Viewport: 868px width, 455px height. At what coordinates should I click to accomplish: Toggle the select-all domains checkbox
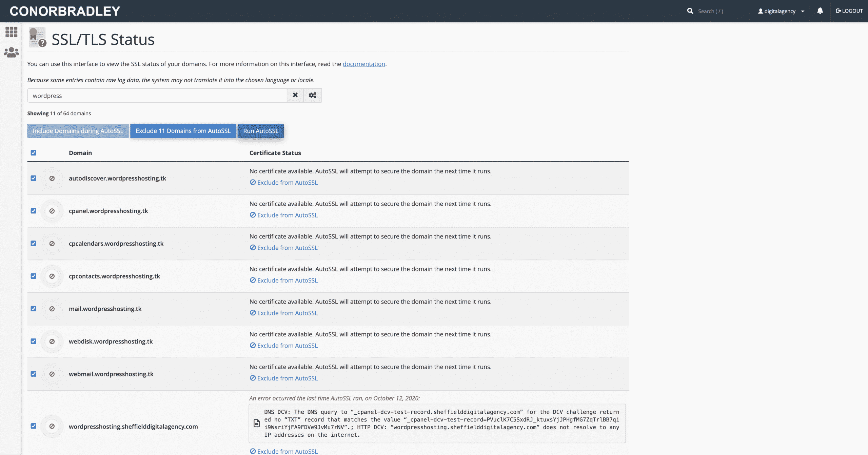34,153
